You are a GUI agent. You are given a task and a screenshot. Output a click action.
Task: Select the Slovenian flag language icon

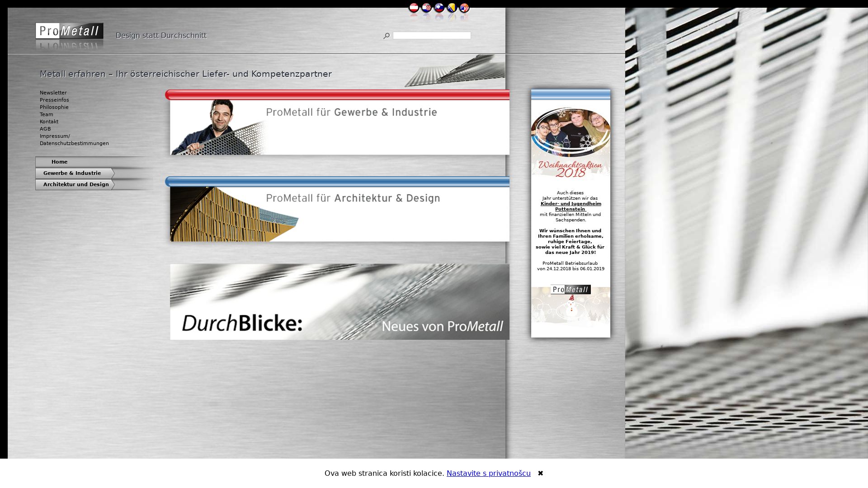pyautogui.click(x=439, y=8)
